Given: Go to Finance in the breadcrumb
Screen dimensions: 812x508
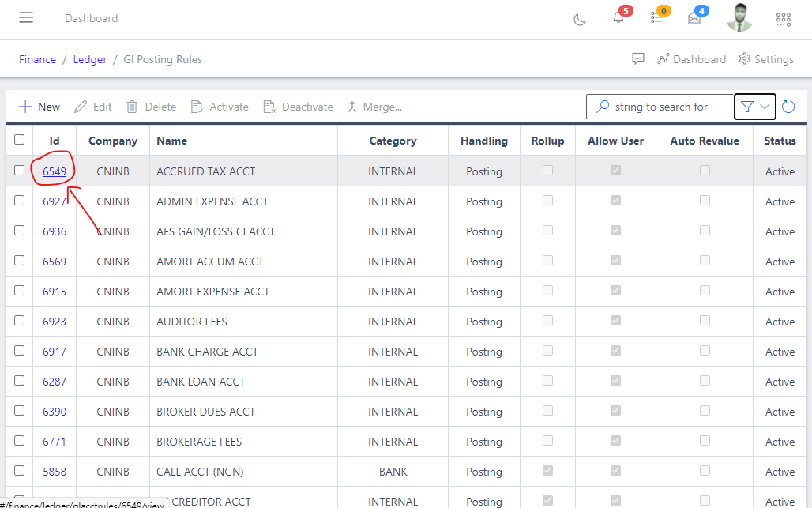Looking at the screenshot, I should pos(38,59).
